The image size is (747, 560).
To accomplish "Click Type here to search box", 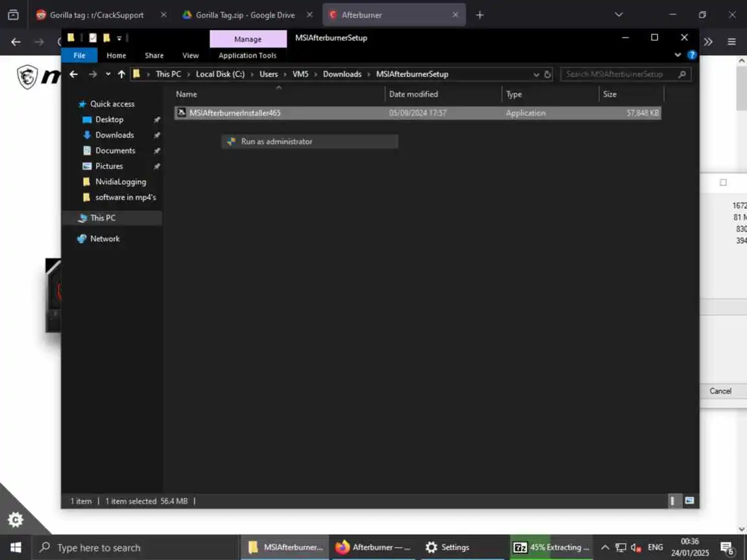I will tap(134, 548).
